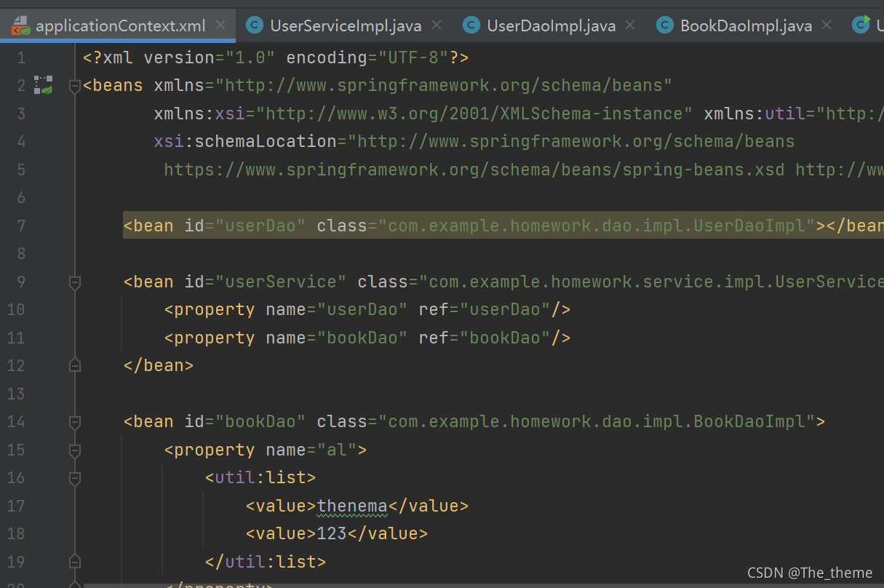Image resolution: width=884 pixels, height=588 pixels.
Task: Collapse the userService bean fold on line 9
Action: point(74,282)
